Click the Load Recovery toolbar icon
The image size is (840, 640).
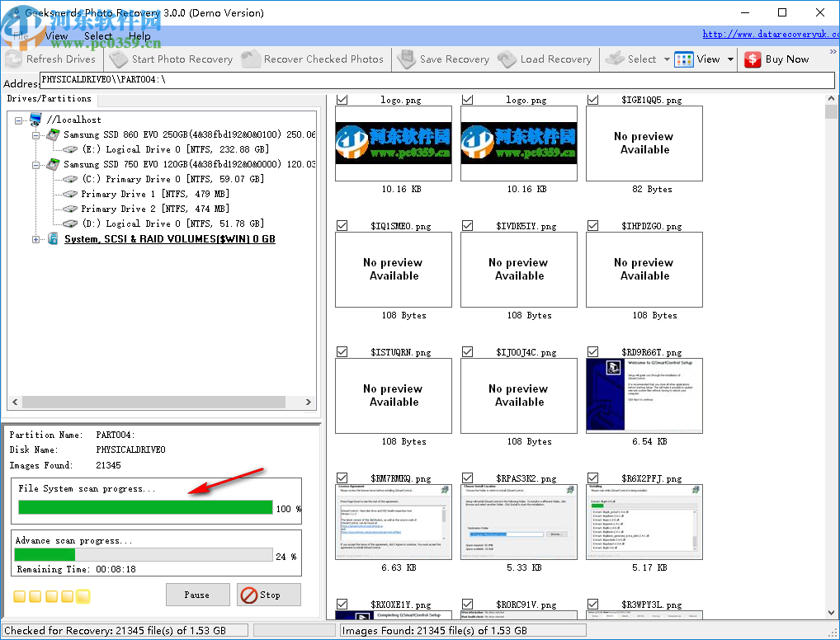tap(506, 59)
